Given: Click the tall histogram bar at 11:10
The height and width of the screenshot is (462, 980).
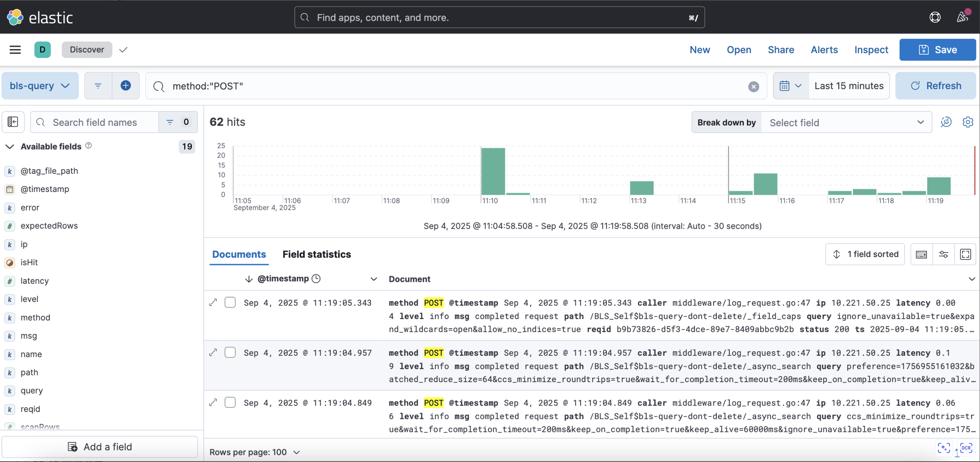Looking at the screenshot, I should click(x=493, y=171).
